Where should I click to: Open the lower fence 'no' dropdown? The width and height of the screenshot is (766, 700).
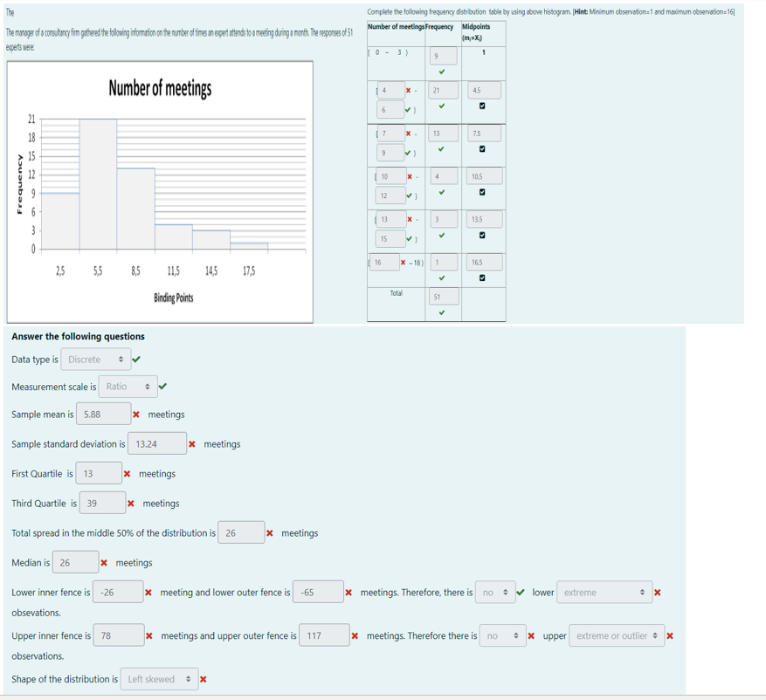(495, 592)
